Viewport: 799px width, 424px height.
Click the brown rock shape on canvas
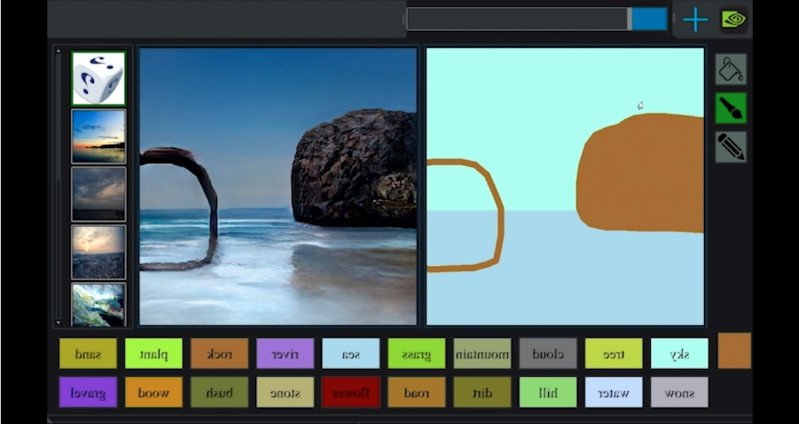642,173
